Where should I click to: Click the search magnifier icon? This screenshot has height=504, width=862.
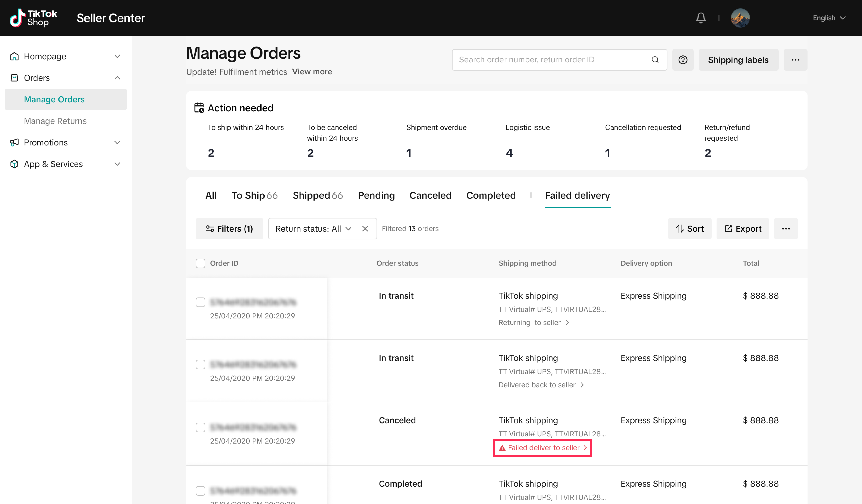(x=655, y=60)
